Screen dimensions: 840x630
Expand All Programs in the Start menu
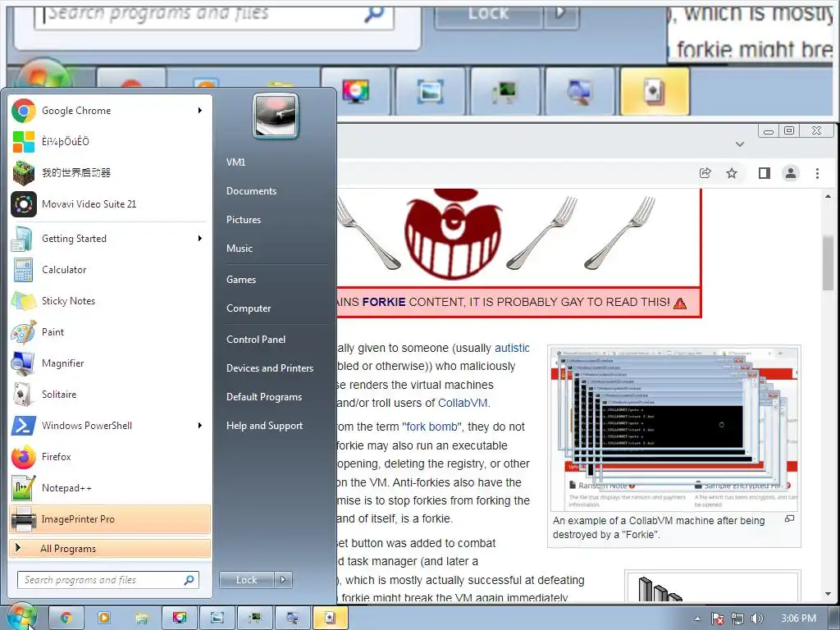tap(110, 548)
